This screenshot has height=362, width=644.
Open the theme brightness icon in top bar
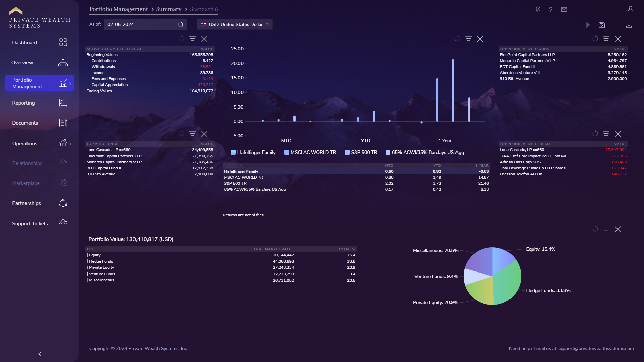[x=537, y=9]
